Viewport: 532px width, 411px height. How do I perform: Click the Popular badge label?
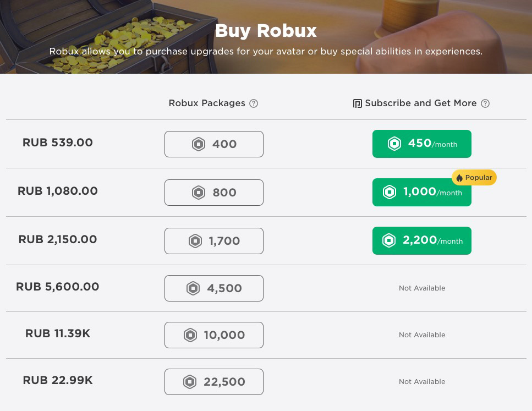[x=478, y=178]
